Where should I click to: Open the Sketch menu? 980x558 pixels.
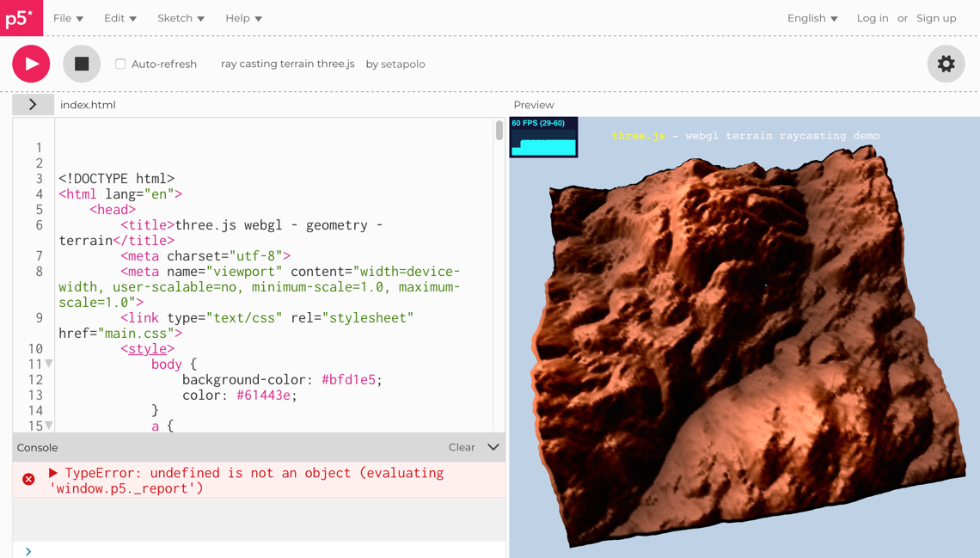(181, 18)
